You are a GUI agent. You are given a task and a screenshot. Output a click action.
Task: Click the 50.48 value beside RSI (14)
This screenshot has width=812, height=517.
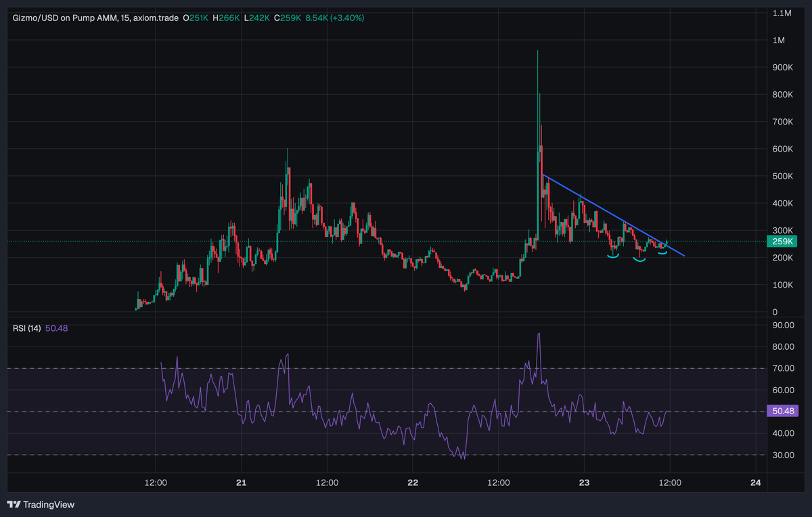56,328
